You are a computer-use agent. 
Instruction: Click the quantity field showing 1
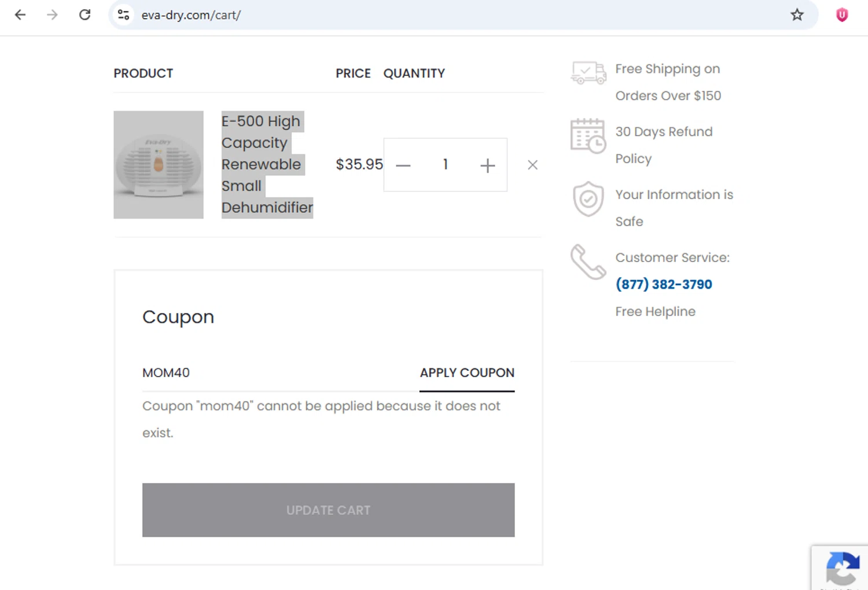tap(445, 165)
